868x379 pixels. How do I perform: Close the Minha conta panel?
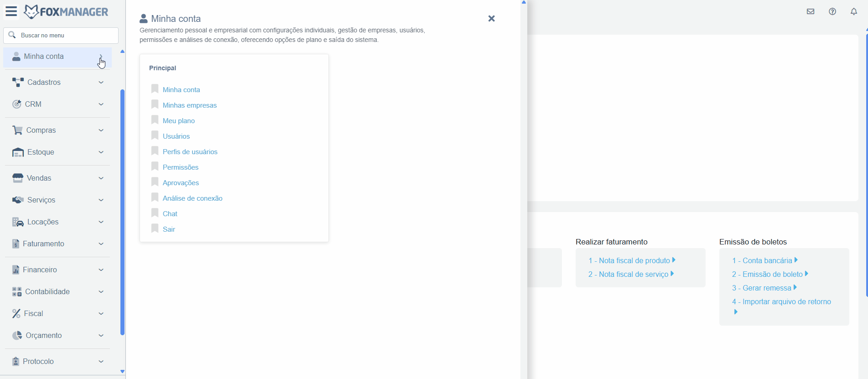click(491, 19)
